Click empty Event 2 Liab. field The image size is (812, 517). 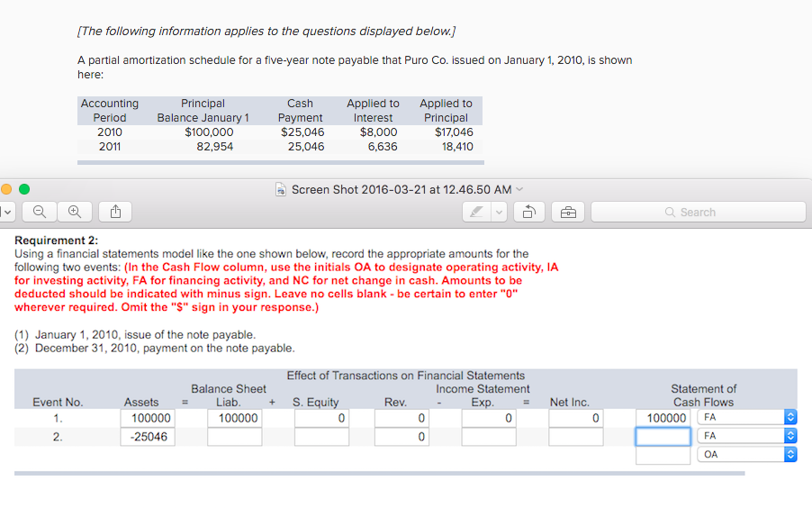pos(235,437)
